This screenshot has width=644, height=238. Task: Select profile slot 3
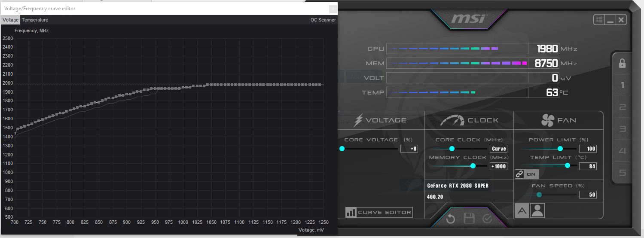click(622, 129)
